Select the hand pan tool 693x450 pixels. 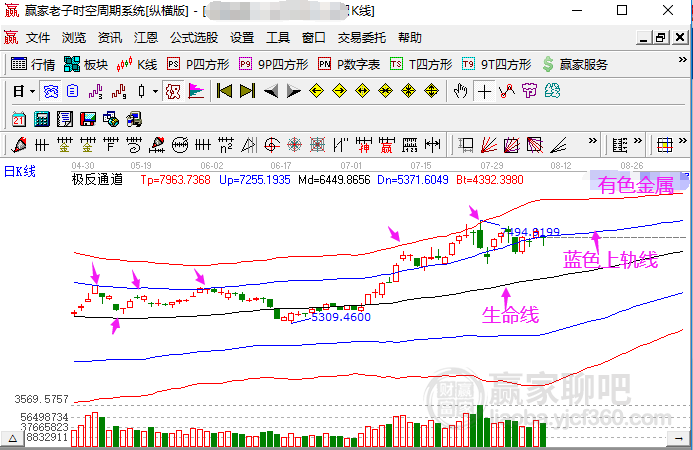click(461, 92)
